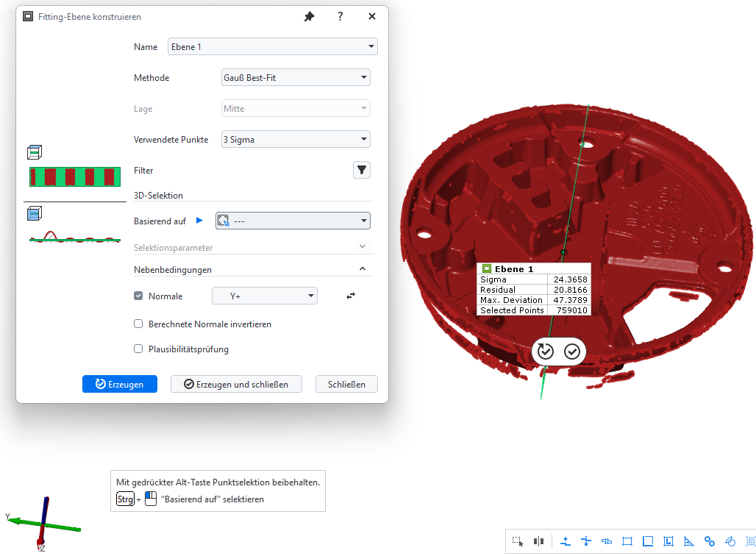756x556 pixels.
Task: Open the Methode Gauß Best-Fit dropdown
Action: click(296, 78)
